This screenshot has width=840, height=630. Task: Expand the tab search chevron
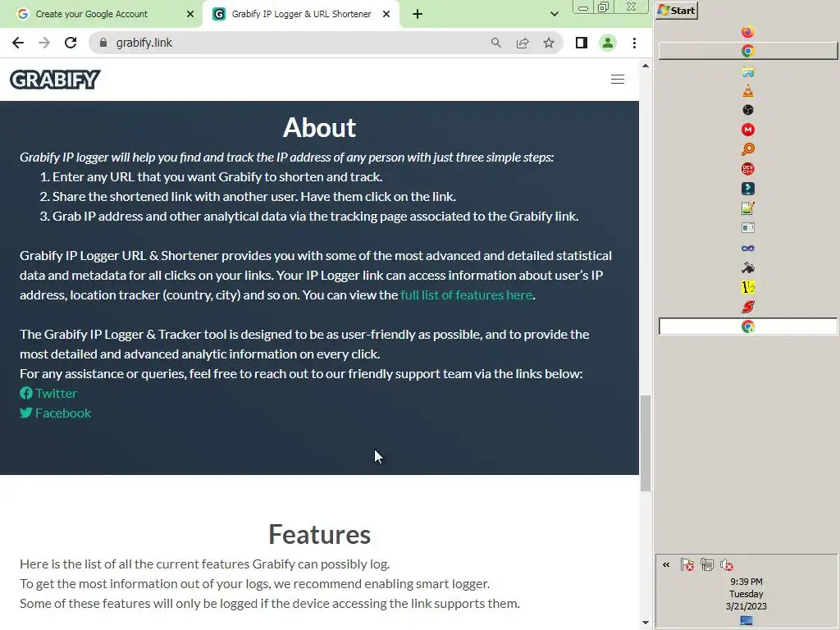pos(555,14)
